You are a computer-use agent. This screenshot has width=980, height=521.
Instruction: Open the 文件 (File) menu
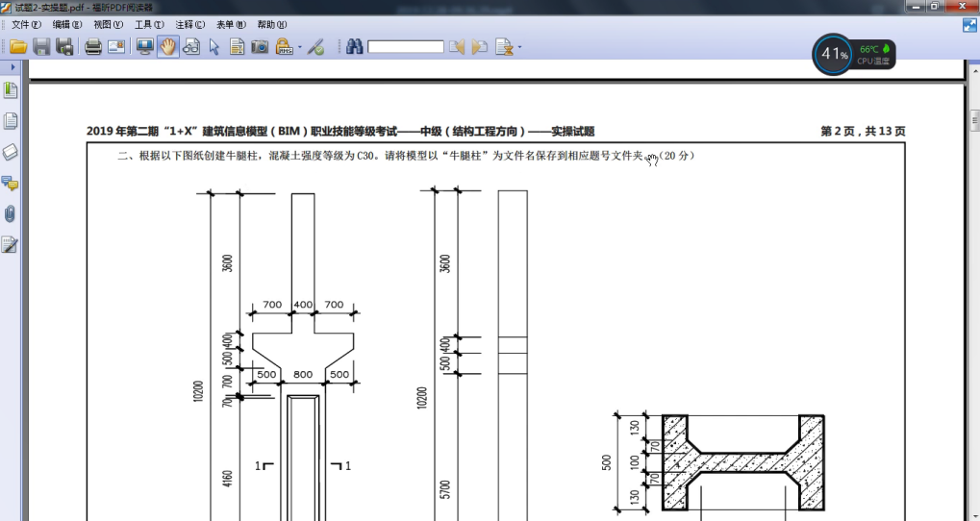tap(26, 24)
